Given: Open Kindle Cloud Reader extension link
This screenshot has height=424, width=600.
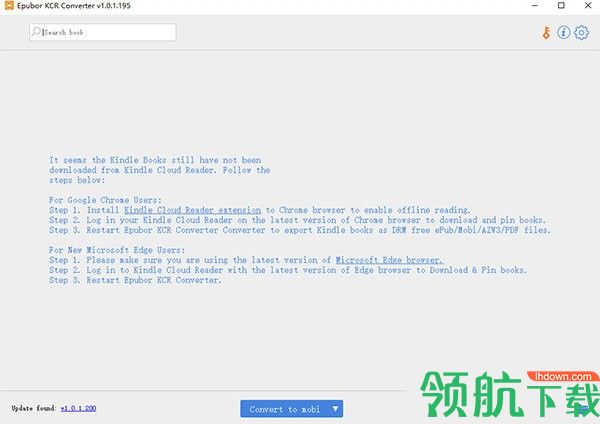Looking at the screenshot, I should pos(192,210).
